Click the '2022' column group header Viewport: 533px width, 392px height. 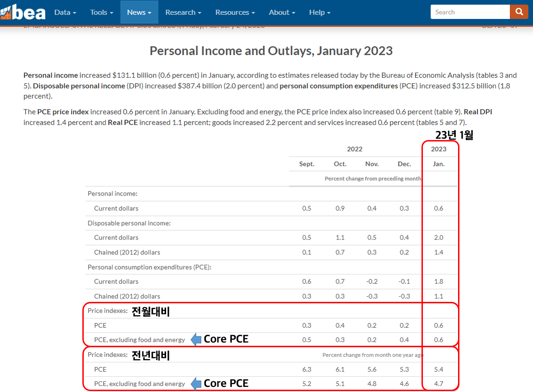pos(354,149)
